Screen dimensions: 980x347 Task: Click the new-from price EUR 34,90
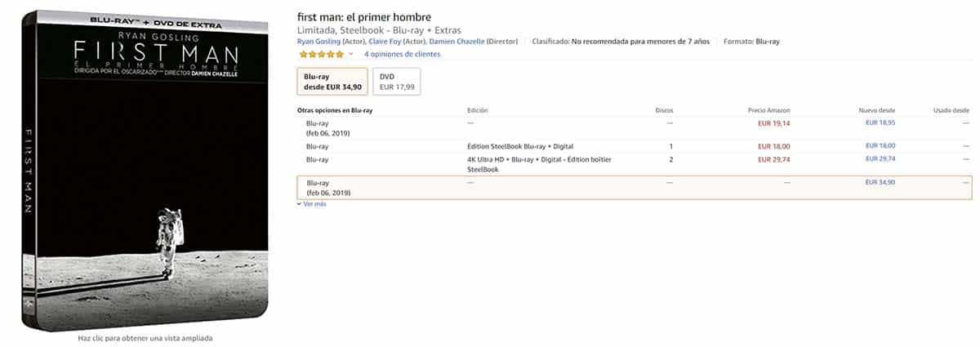880,182
